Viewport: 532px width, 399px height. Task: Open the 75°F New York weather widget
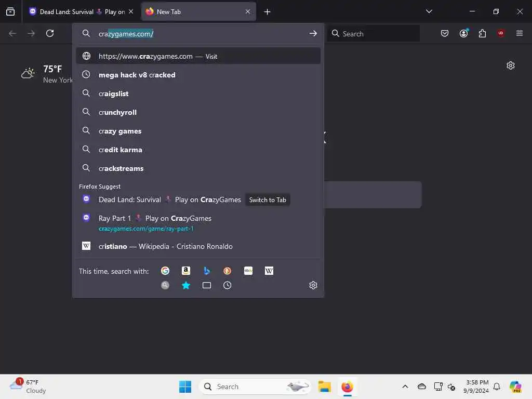click(46, 74)
